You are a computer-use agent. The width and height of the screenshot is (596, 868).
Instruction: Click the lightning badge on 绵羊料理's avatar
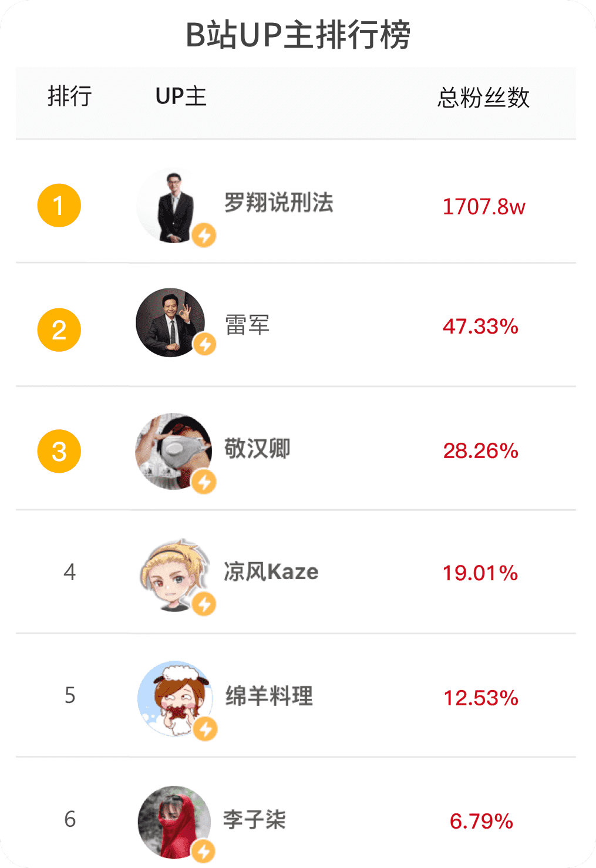click(205, 729)
